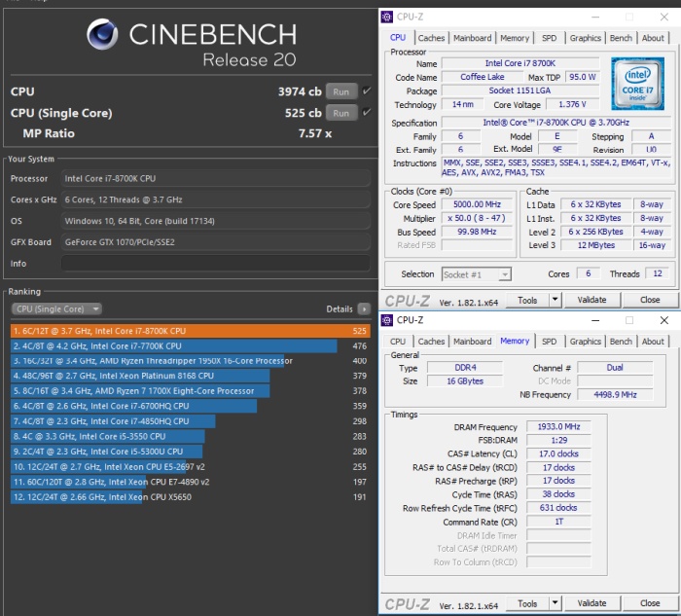
Task: Open About tab in lower CPU-Z
Action: [653, 341]
